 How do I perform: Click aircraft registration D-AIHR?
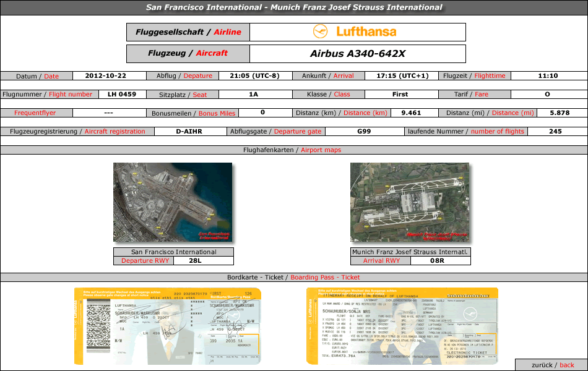pyautogui.click(x=189, y=131)
